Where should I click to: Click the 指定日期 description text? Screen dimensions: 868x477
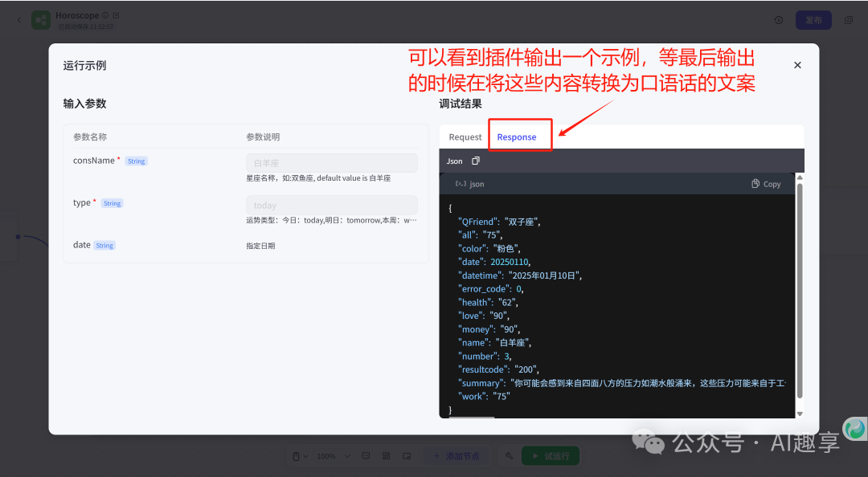(x=260, y=246)
